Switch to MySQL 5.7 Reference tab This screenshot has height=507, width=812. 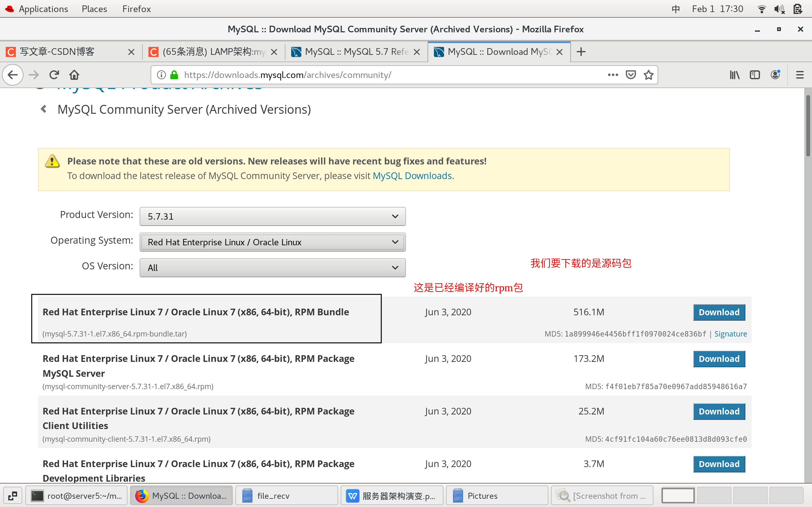coord(356,52)
